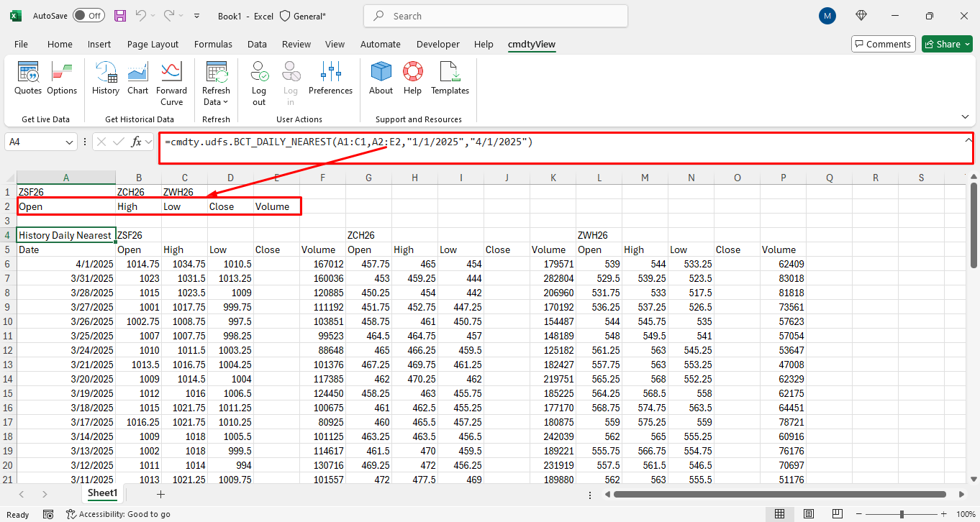Open the Forward Curve tool

[171, 83]
